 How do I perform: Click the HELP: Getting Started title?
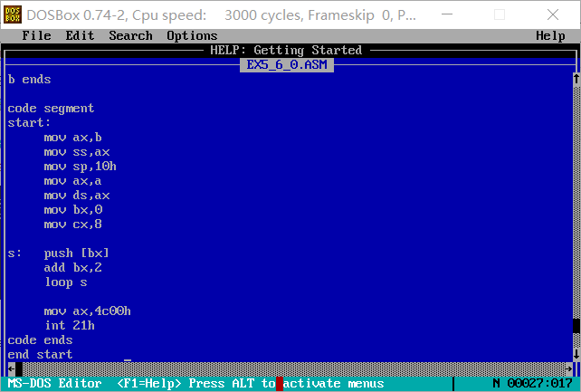[x=286, y=50]
